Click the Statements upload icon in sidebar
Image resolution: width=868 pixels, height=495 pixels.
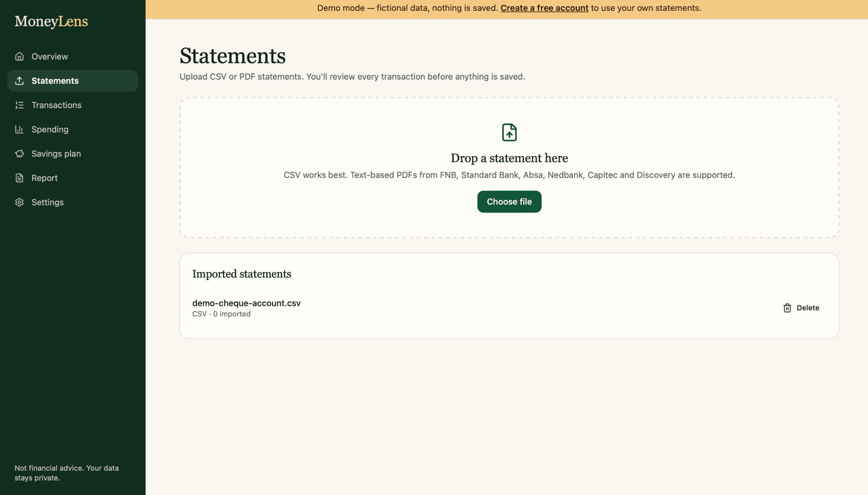click(x=19, y=81)
